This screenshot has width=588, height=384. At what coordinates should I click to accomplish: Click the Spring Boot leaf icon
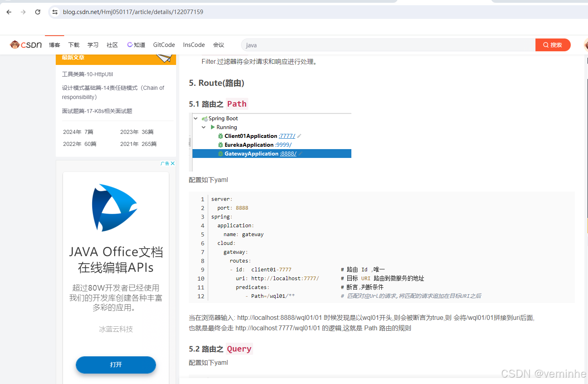pos(205,119)
